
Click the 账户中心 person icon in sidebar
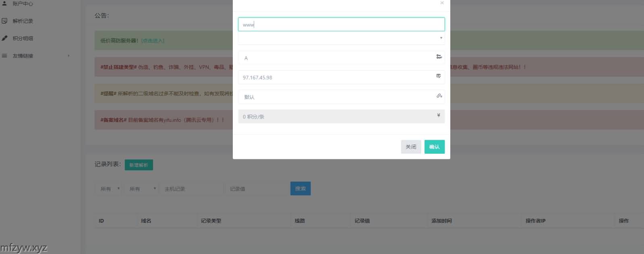click(4, 3)
